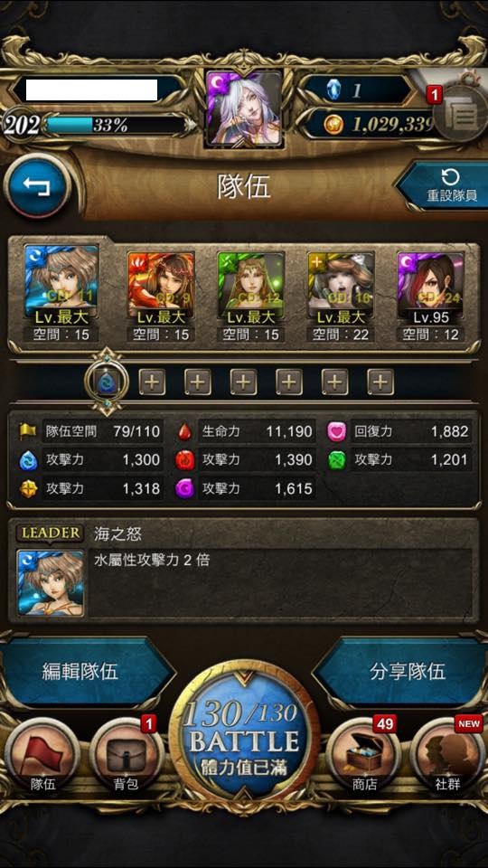Open the 商店 treasure chest shop
The width and height of the screenshot is (488, 868).
click(x=364, y=756)
